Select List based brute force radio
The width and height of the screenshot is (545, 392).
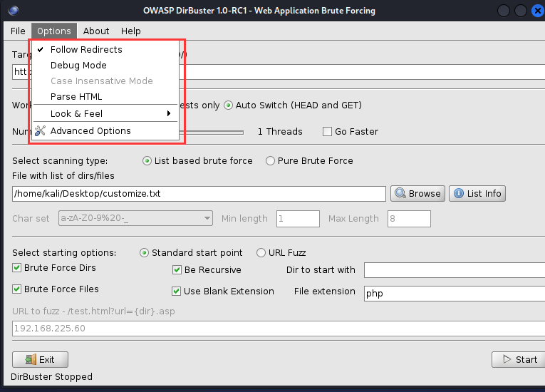pos(147,160)
